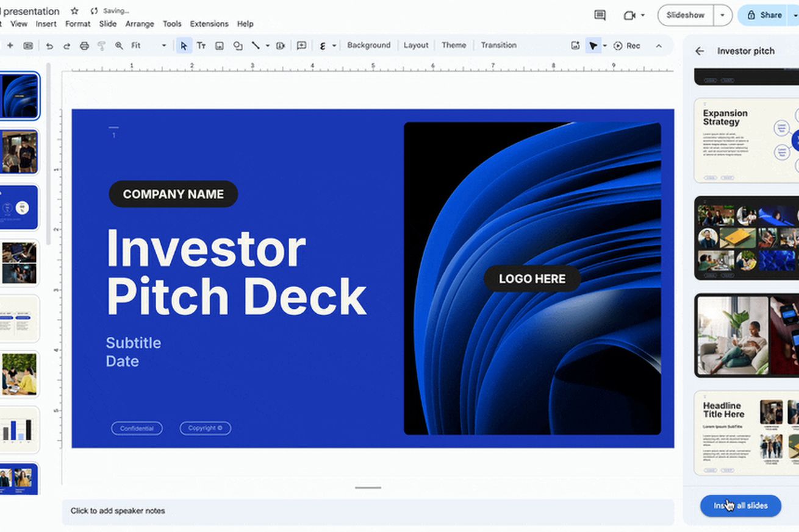Select the Shape tool

pyautogui.click(x=237, y=46)
